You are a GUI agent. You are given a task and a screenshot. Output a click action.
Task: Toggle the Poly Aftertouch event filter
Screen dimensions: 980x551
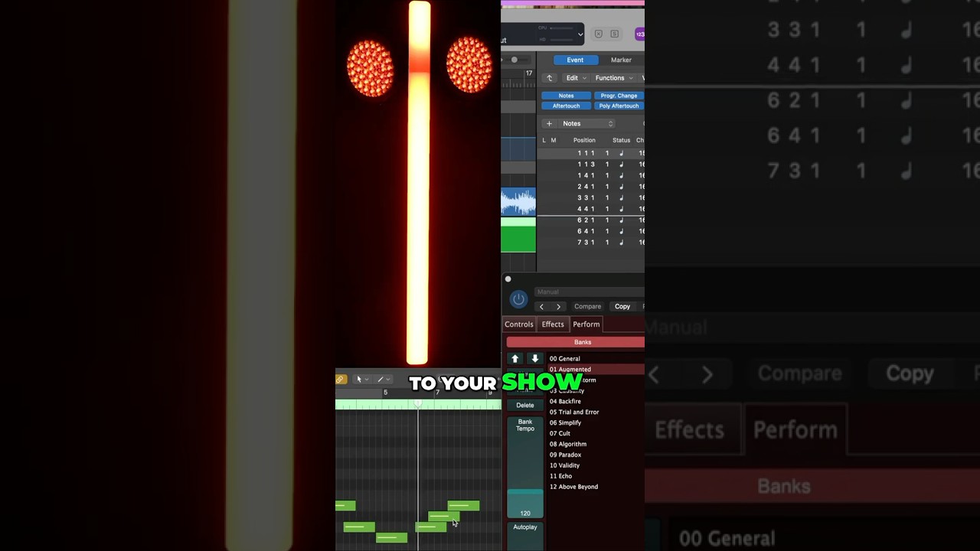pyautogui.click(x=619, y=106)
